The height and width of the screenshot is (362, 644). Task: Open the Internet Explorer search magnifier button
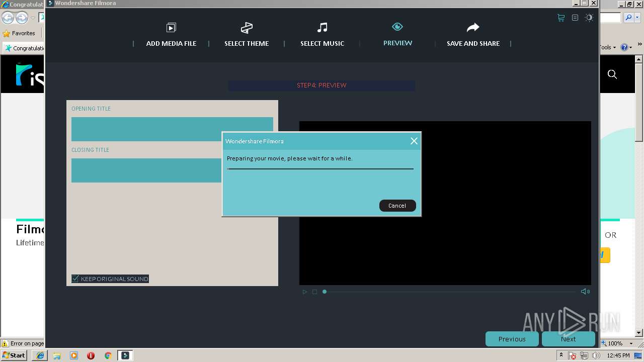tap(628, 18)
